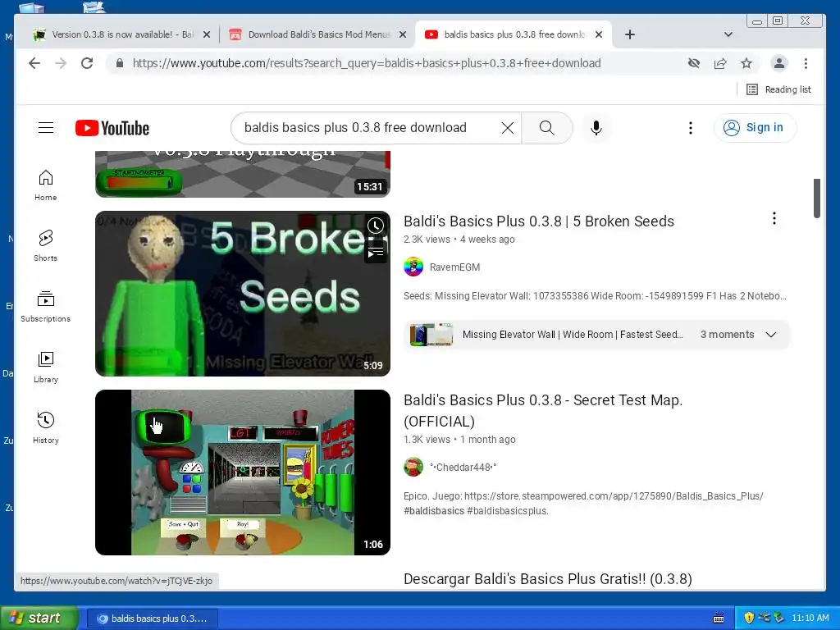
Task: Click Secret Test Map video thumbnail
Action: pyautogui.click(x=243, y=472)
